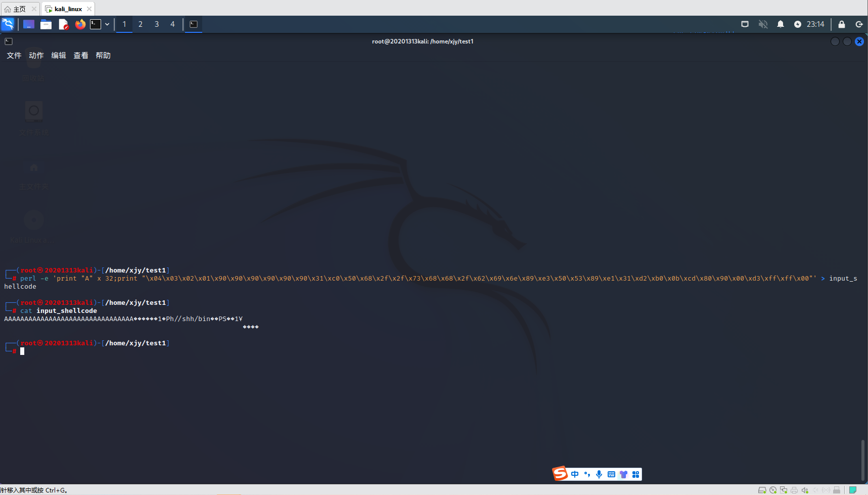Launch the file manager from the panel
This screenshot has width=868, height=495.
click(46, 24)
